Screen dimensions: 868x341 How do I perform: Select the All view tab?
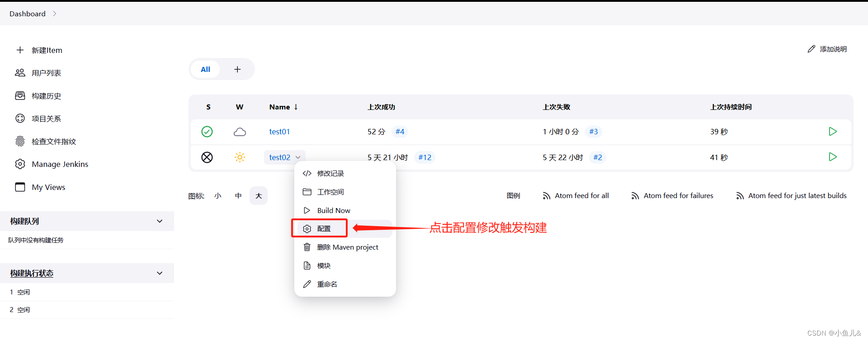[x=205, y=69]
